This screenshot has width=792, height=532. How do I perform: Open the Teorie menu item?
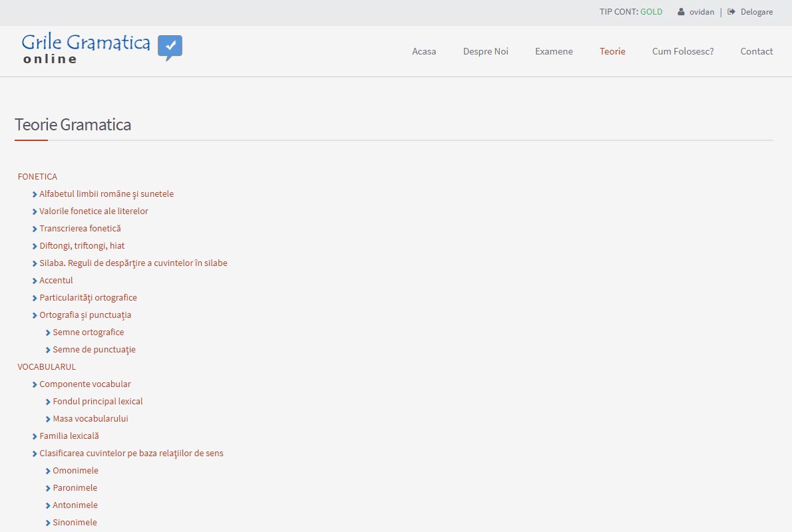pyautogui.click(x=612, y=51)
